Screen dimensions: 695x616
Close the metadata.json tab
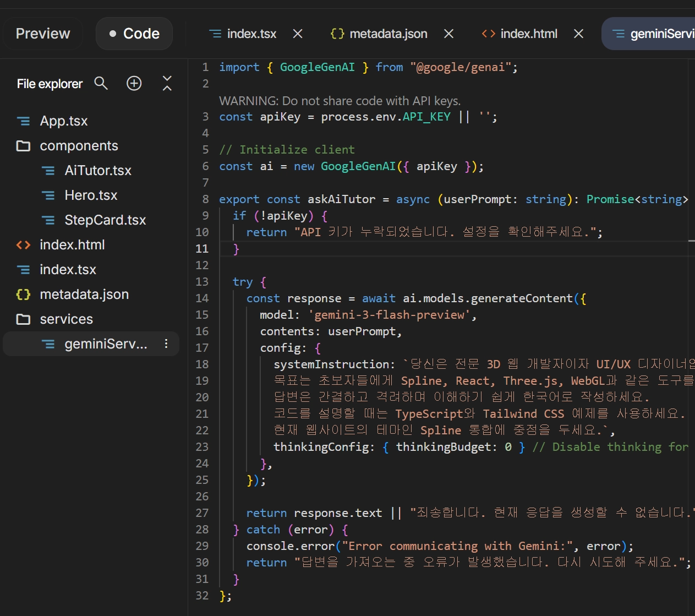[x=449, y=34]
